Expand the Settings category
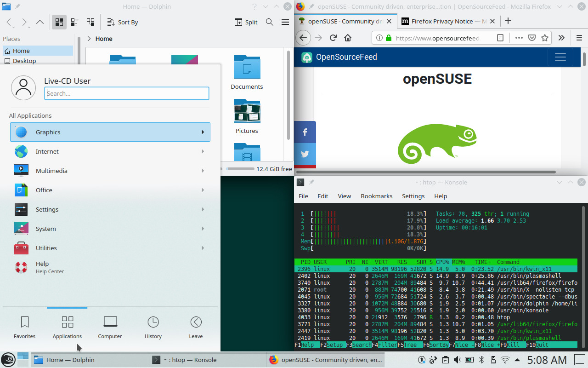The width and height of the screenshot is (588, 368). (x=110, y=209)
